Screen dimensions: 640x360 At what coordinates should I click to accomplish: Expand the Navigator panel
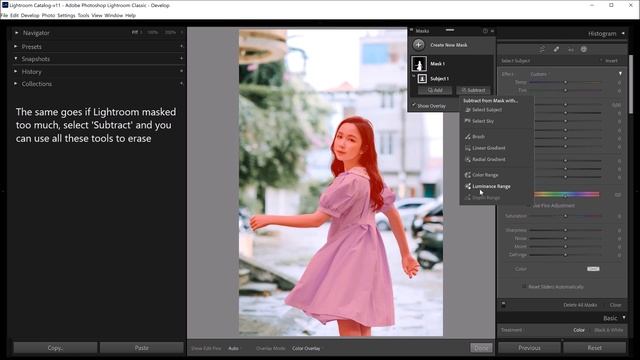point(16,33)
